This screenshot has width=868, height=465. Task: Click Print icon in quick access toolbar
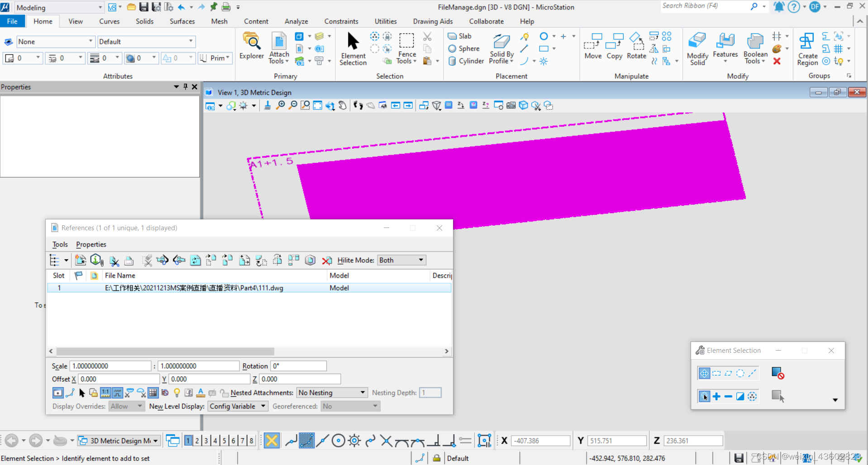(x=226, y=7)
